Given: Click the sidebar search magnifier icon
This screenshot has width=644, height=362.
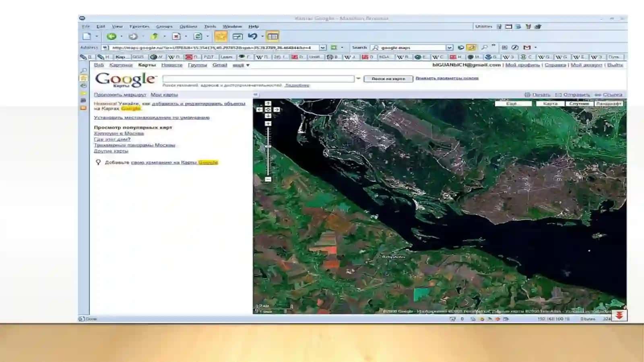Looking at the screenshot, I should pyautogui.click(x=84, y=71).
